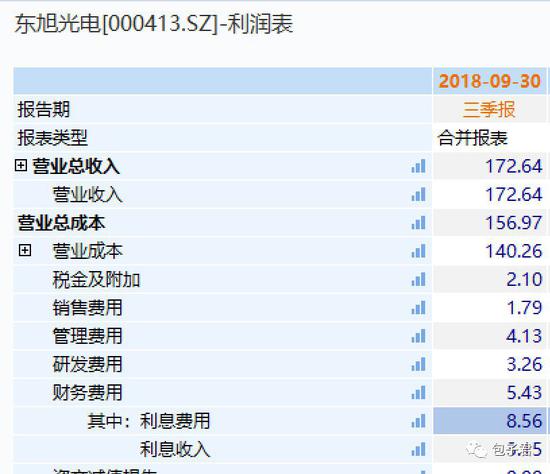The image size is (550, 474).
Task: Click the 营业总收入 row label
Action: [x=76, y=166]
